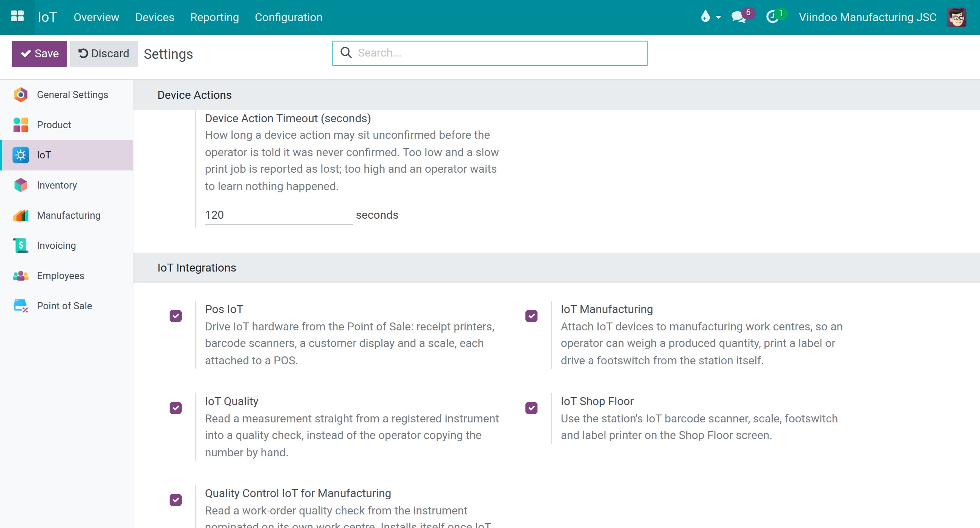Viewport: 980px width, 528px height.
Task: Focus the settings Search field
Action: pos(490,53)
